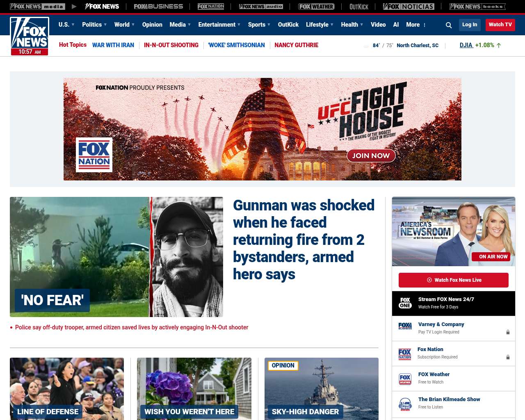The height and width of the screenshot is (420, 525).
Task: Select NANCY GUTHRIE hot topic
Action: (297, 45)
